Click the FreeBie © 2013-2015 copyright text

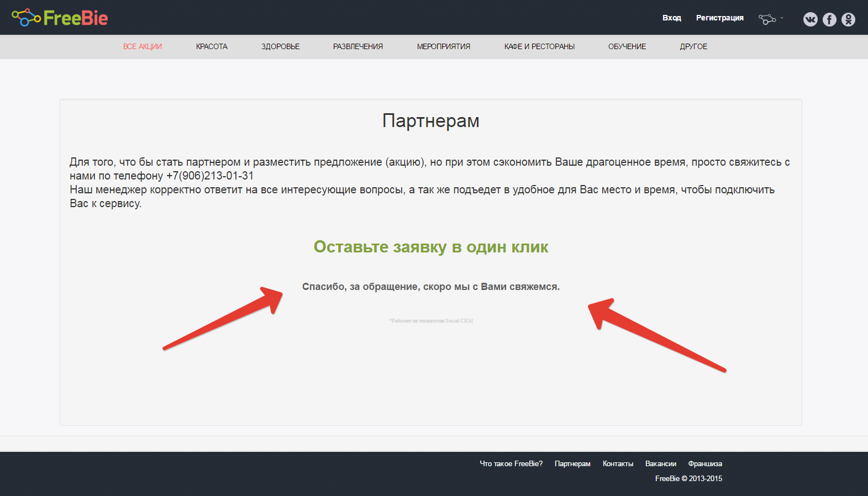[x=688, y=478]
